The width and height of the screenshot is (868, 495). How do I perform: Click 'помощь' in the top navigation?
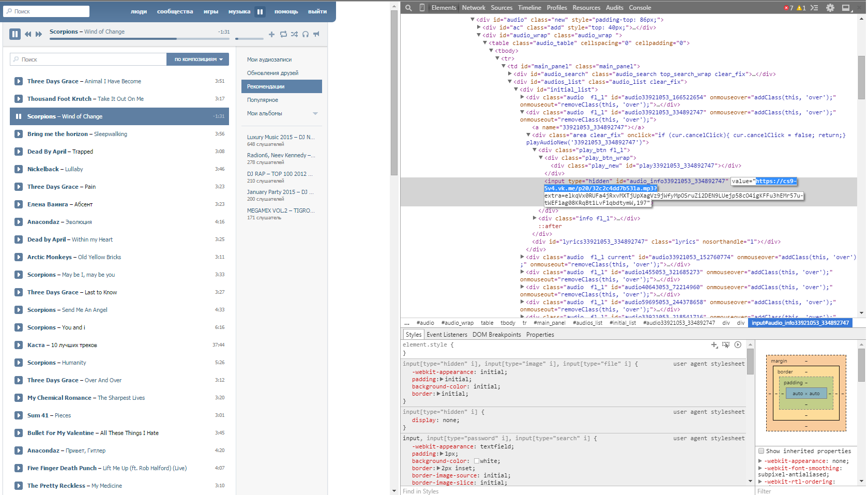click(286, 11)
